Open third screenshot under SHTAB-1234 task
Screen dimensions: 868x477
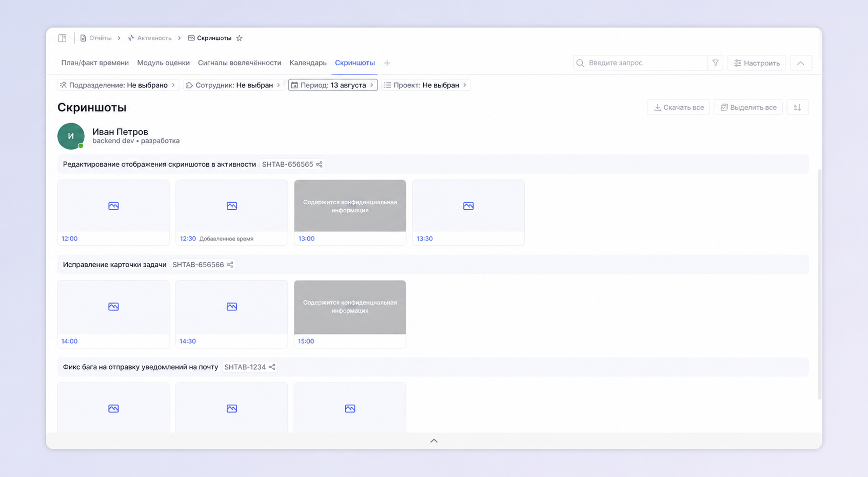point(350,408)
